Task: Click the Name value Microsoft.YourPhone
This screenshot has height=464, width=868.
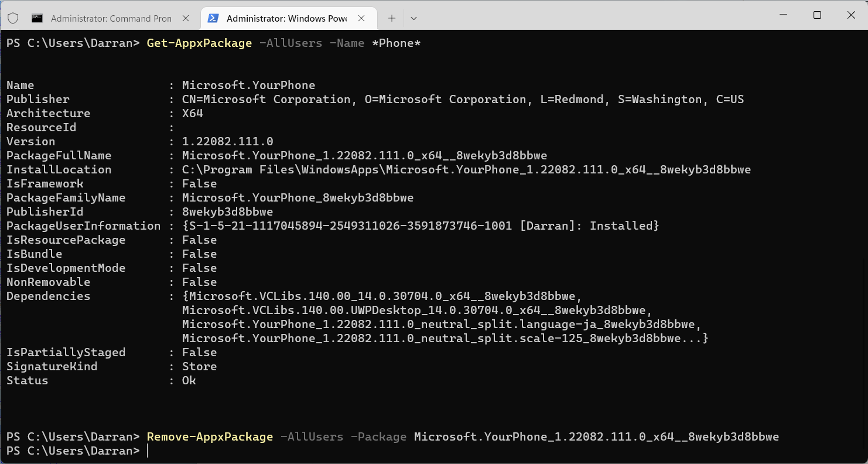Action: coord(248,86)
